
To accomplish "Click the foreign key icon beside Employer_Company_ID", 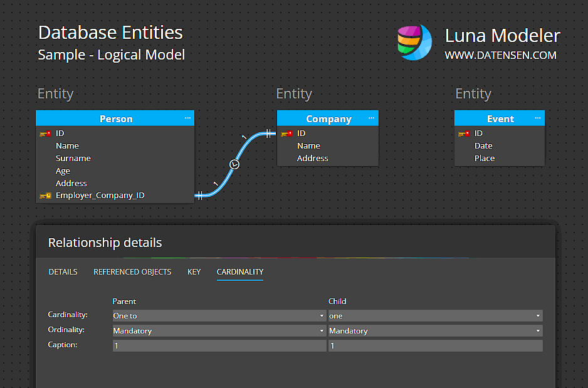I will (x=46, y=195).
